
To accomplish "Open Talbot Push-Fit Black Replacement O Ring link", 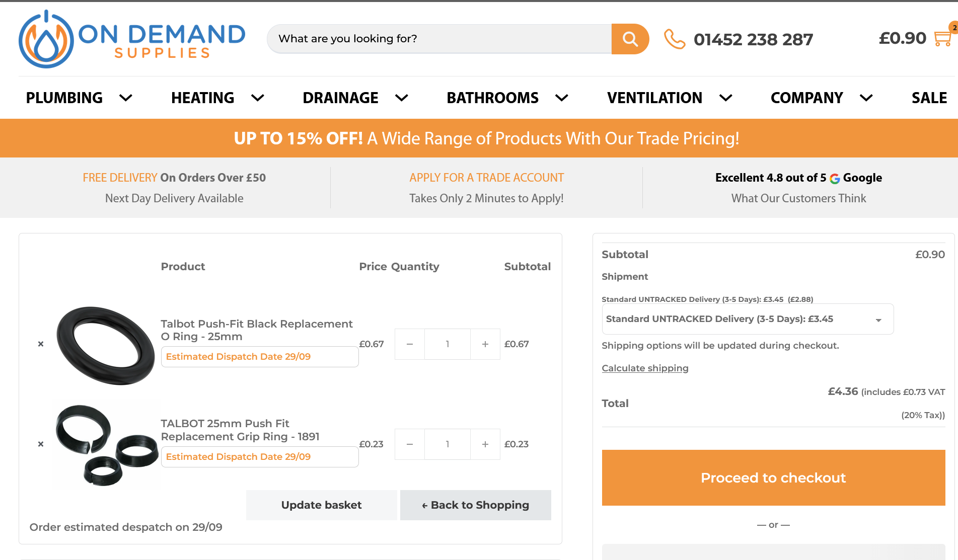I will tap(257, 330).
